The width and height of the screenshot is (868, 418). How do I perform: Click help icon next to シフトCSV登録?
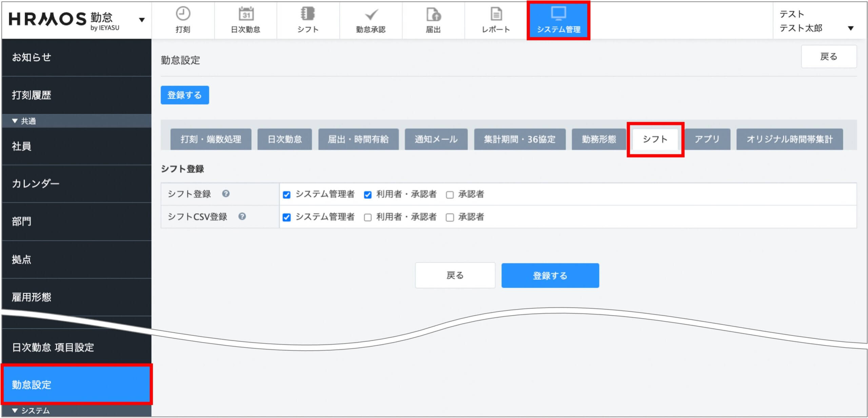[x=242, y=216]
